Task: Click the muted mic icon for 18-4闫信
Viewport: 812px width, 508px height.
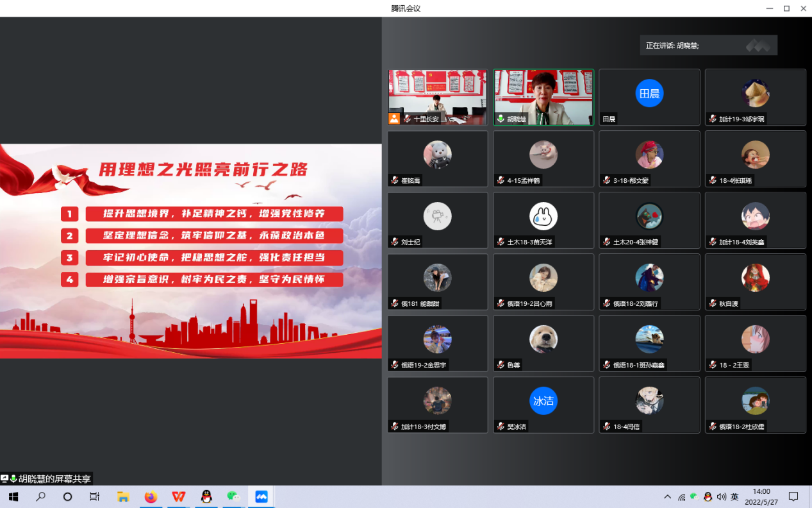Action: (606, 427)
